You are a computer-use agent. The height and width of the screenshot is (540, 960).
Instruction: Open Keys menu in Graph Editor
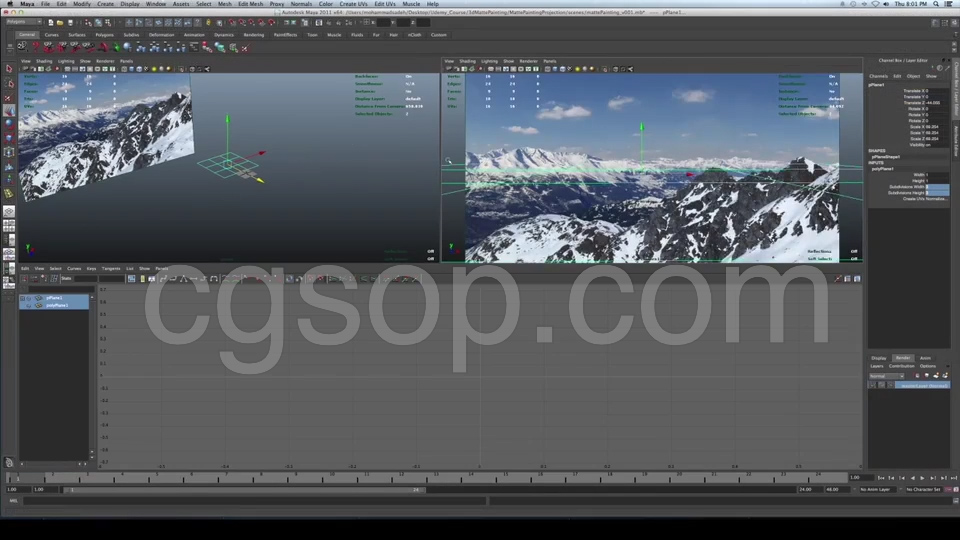coord(91,268)
